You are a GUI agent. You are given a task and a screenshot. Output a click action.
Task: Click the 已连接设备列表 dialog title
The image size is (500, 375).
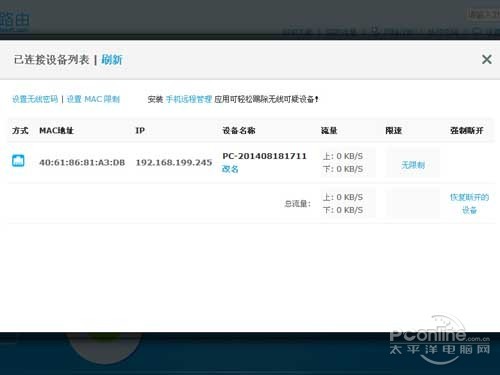pyautogui.click(x=52, y=60)
